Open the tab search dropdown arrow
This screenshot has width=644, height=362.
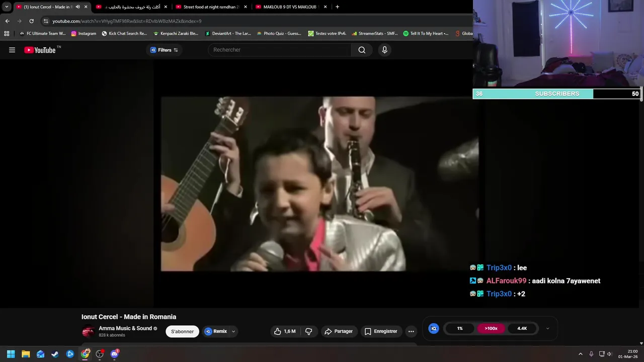click(x=7, y=7)
